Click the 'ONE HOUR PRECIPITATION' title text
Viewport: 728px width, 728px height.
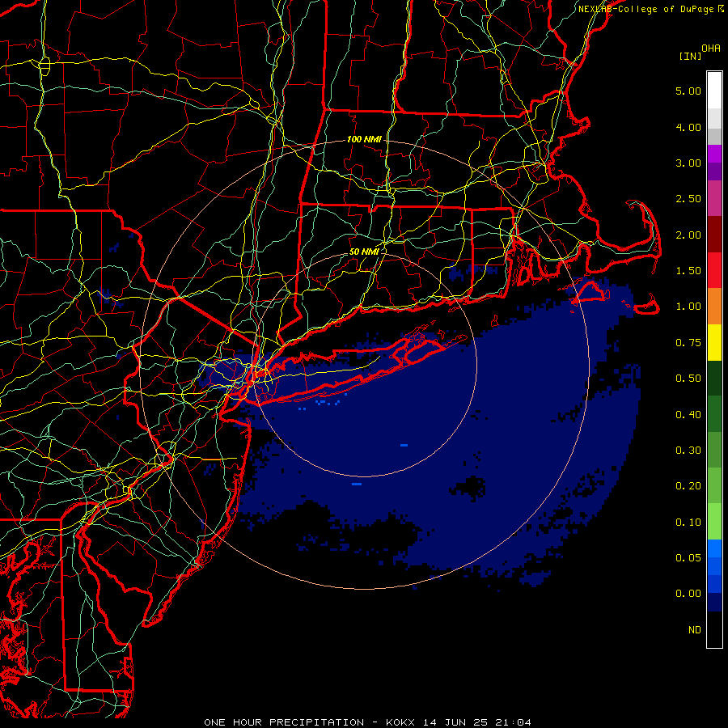[x=284, y=722]
